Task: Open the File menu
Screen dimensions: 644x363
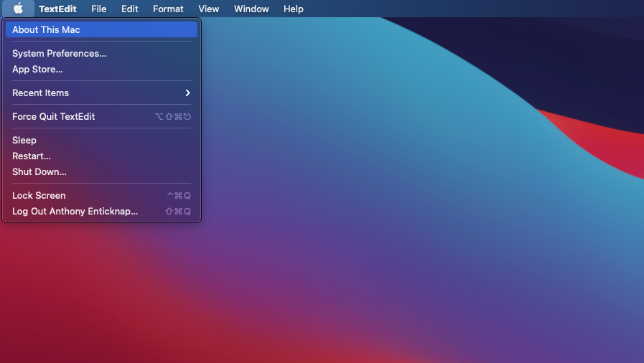Action: (x=98, y=9)
